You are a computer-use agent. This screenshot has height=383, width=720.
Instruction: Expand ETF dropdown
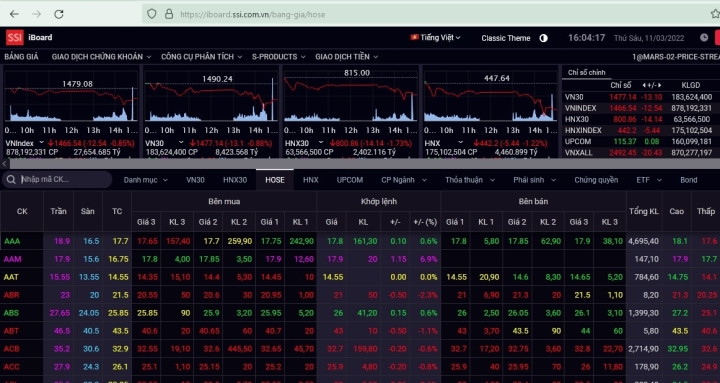pyautogui.click(x=649, y=180)
